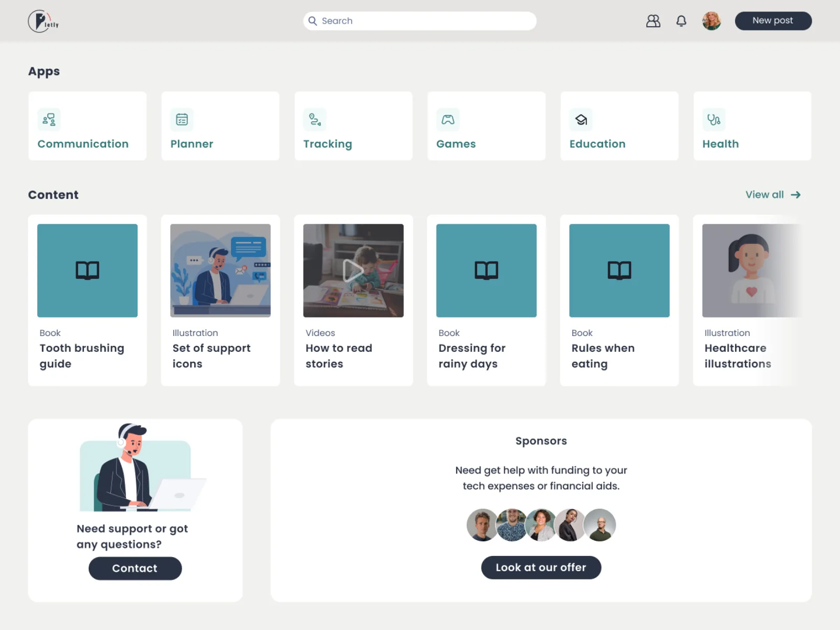This screenshot has width=840, height=630.
Task: Open the Games app label
Action: (456, 144)
